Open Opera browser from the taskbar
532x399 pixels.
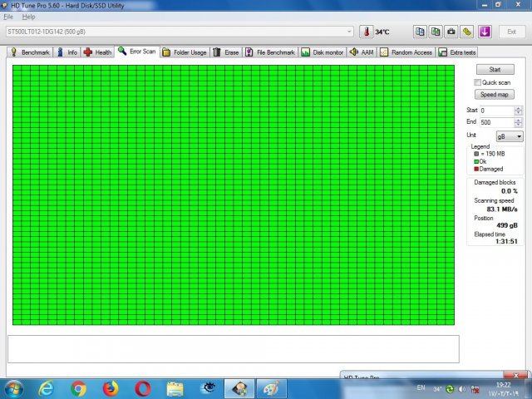coord(143,388)
